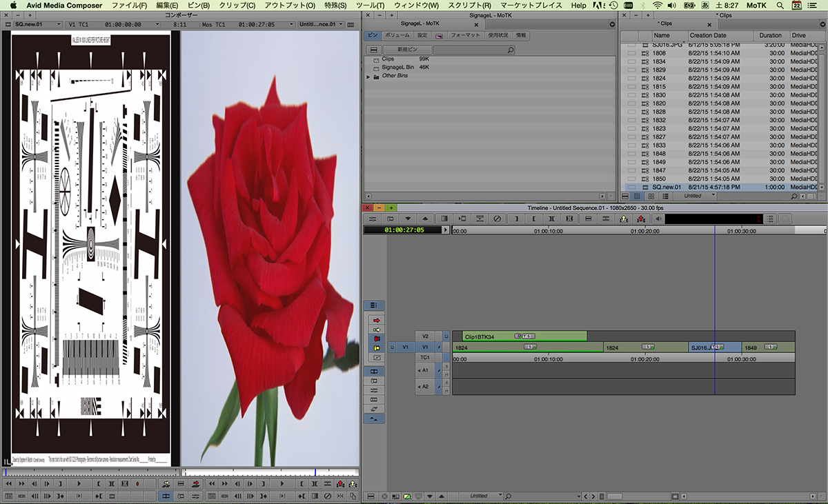Select the yellow Ripple Trim tool
Screen dimensions: 828x504
tap(376, 348)
